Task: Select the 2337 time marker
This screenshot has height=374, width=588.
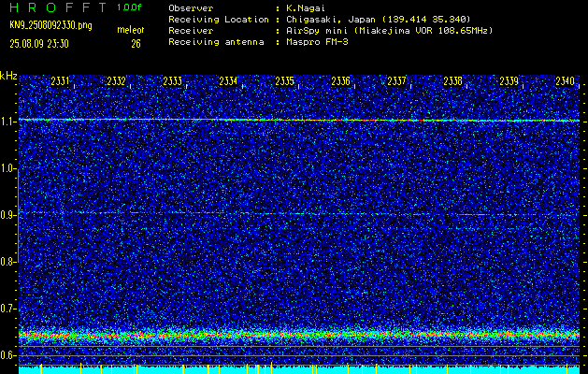Action: click(396, 81)
